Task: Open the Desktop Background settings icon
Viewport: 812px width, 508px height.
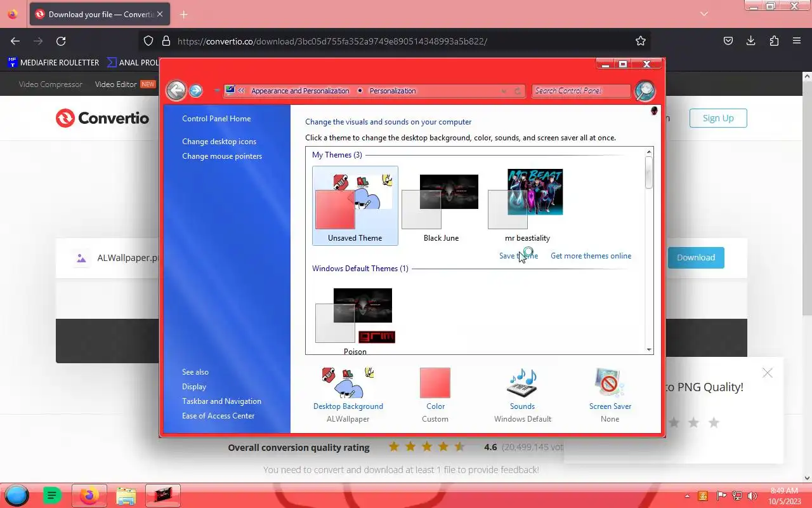Action: coord(348,383)
